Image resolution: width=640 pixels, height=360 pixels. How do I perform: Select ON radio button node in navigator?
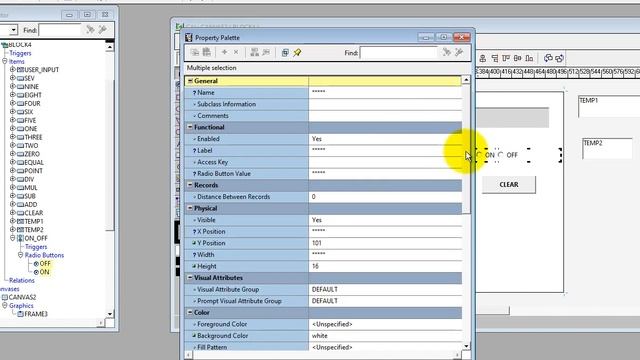[44, 272]
